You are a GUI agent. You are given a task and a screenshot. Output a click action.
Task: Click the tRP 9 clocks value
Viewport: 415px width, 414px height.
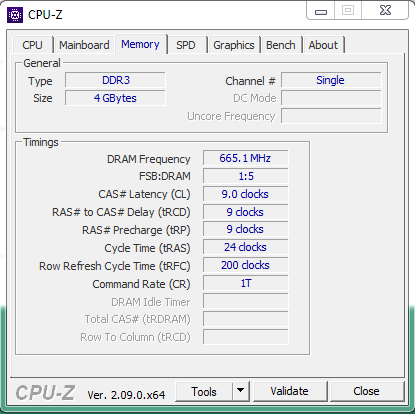(245, 229)
